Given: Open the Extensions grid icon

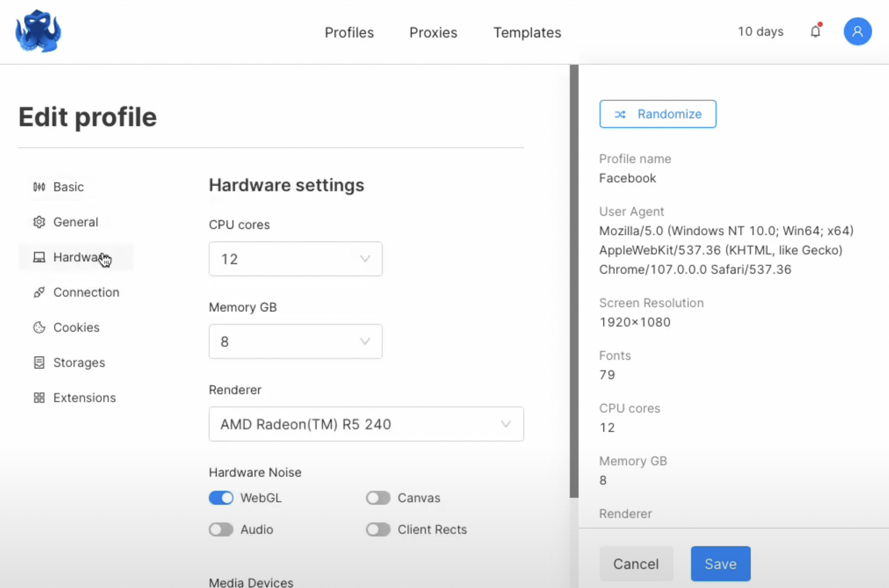Looking at the screenshot, I should [39, 398].
